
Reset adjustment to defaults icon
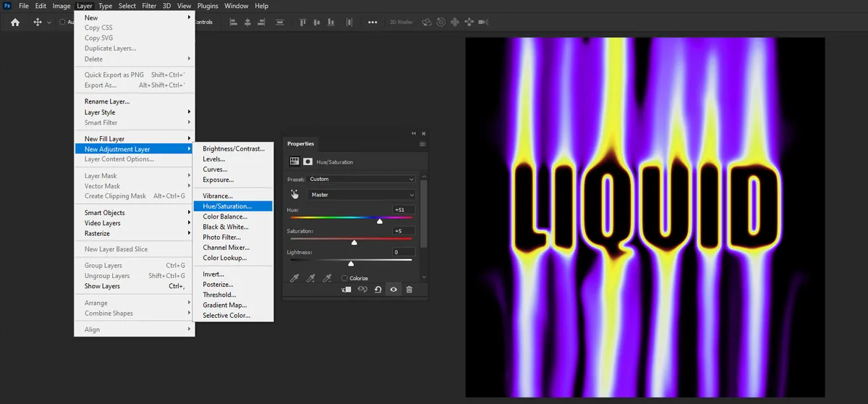(378, 290)
